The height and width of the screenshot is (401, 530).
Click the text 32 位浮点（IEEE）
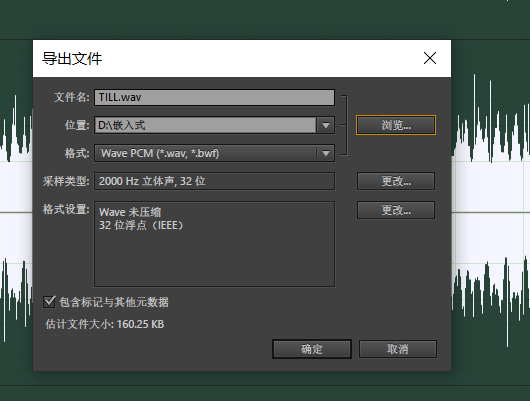(x=141, y=225)
